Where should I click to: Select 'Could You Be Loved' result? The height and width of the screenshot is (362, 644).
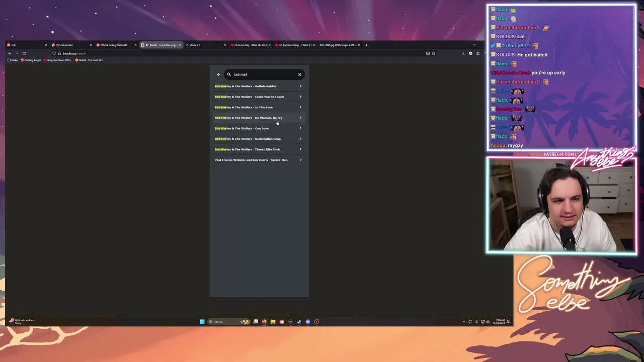[x=258, y=97]
